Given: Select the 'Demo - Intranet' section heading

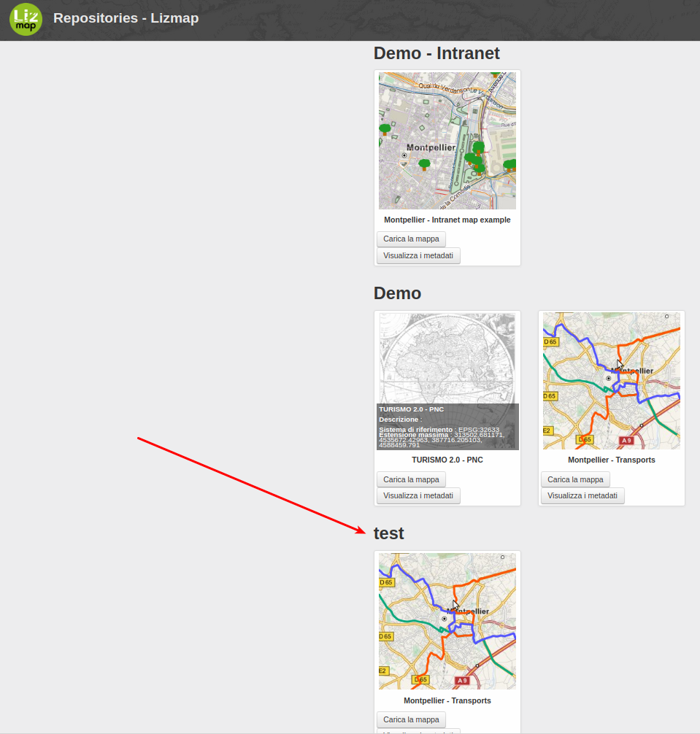Looking at the screenshot, I should [436, 53].
